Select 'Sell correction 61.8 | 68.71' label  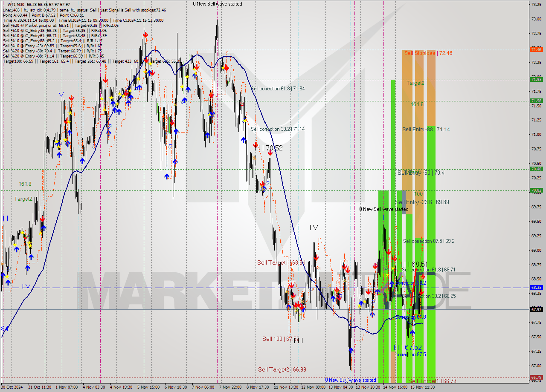428,269
